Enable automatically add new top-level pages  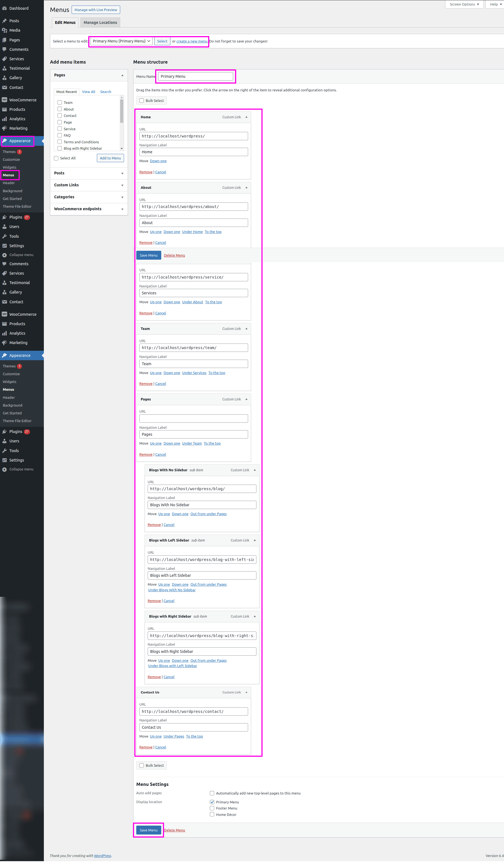[212, 793]
